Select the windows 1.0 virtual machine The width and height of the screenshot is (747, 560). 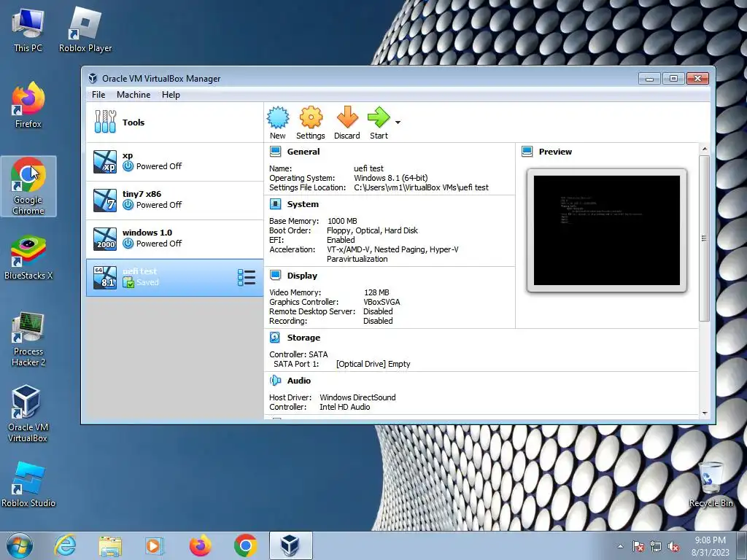tap(174, 239)
